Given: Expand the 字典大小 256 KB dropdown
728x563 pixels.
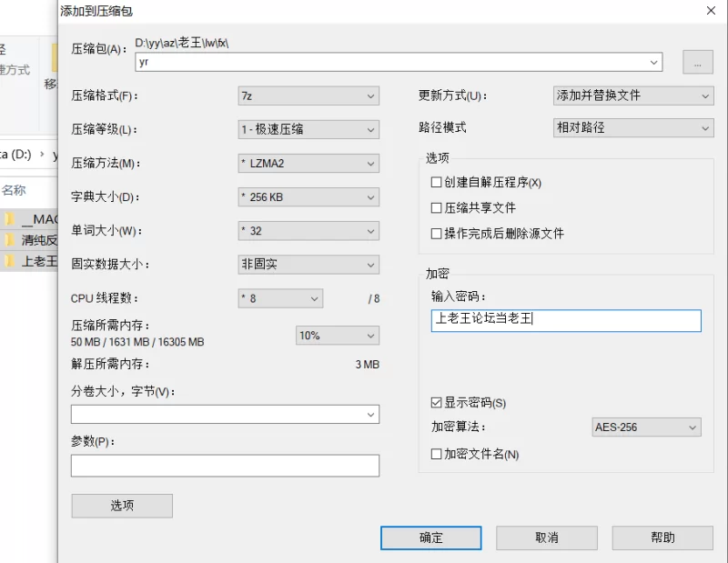Looking at the screenshot, I should pyautogui.click(x=308, y=197).
